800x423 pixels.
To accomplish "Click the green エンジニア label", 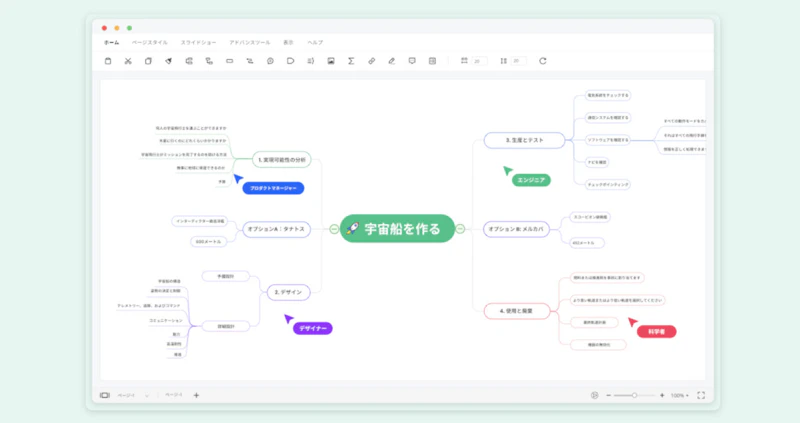I will tap(531, 180).
